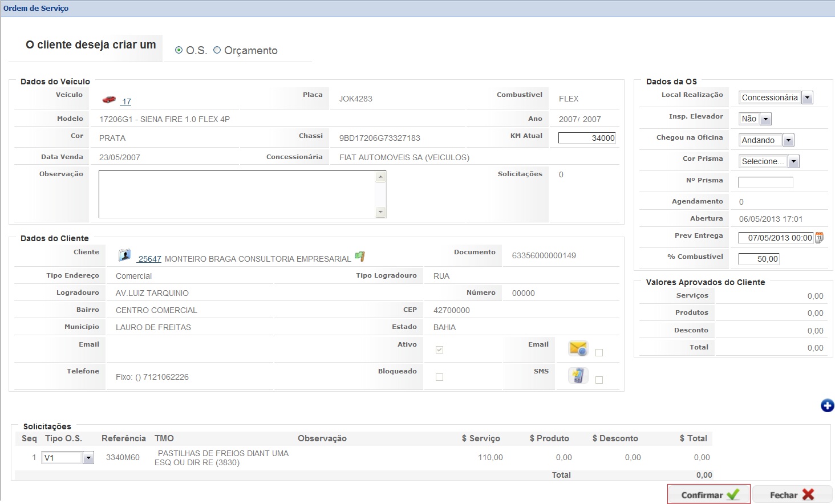Click the Ordem de Serviço title

(36, 8)
